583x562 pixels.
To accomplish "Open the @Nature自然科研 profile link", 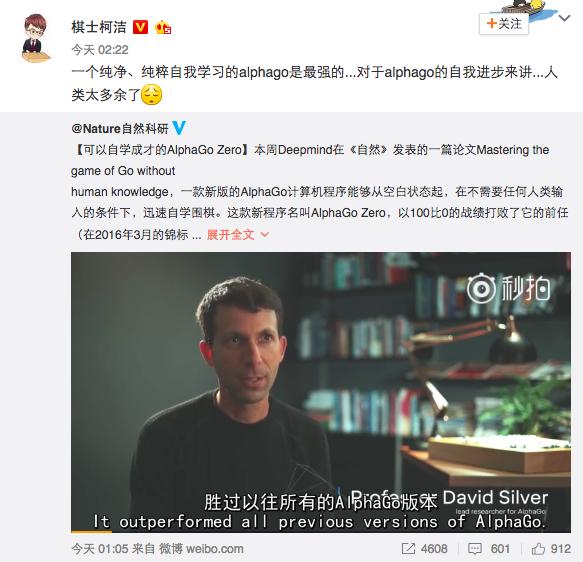I will coord(120,129).
